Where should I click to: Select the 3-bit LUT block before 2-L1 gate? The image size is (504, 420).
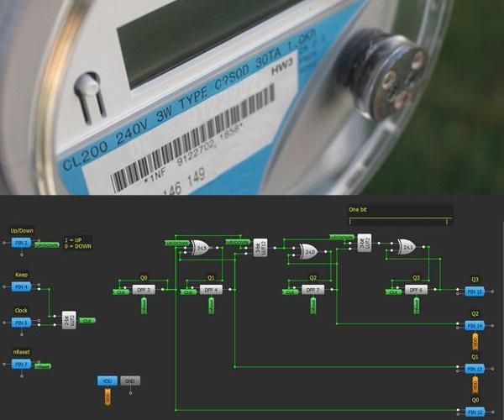pyautogui.click(x=365, y=243)
